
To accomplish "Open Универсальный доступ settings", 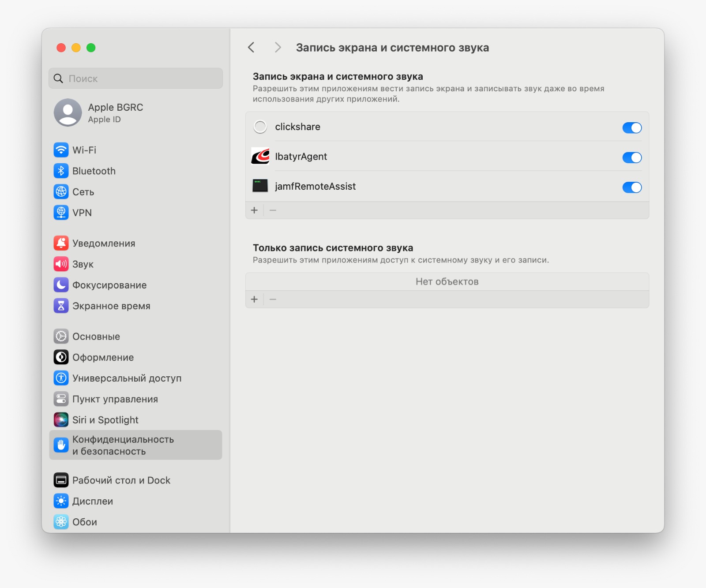I will [135, 378].
